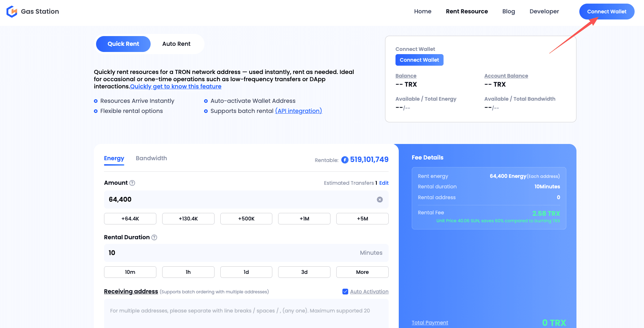This screenshot has height=328, width=644.
Task: Click the 'Resources Arrive Instantly' bullet text
Action: [x=137, y=101]
